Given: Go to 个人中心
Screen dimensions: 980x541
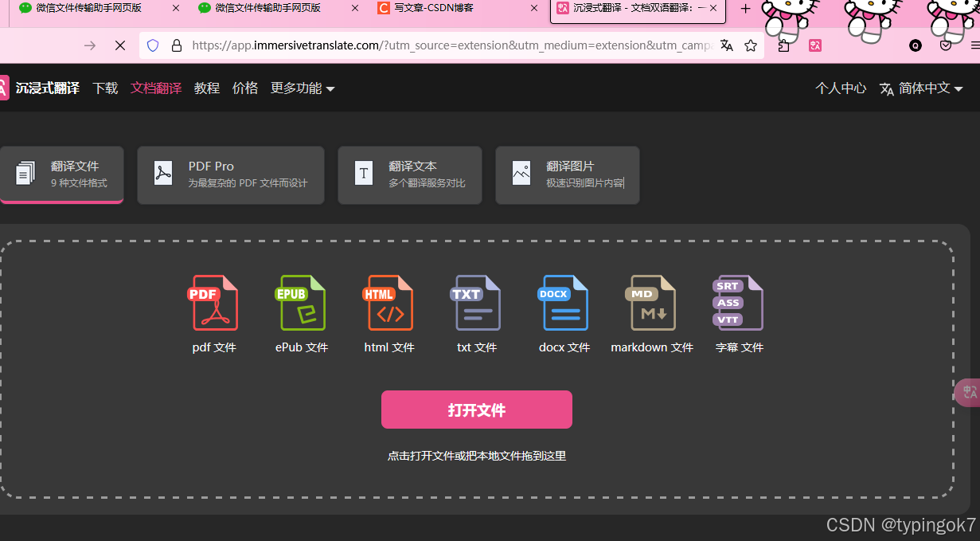Looking at the screenshot, I should [841, 88].
